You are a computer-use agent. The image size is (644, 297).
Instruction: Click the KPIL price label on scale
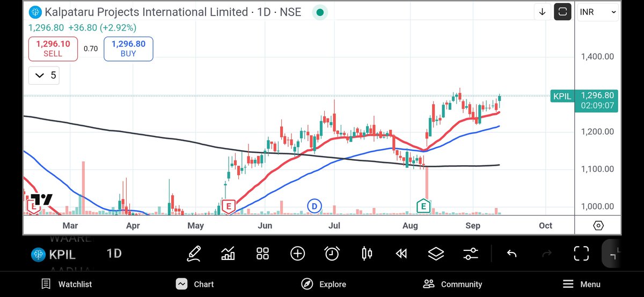pyautogui.click(x=562, y=96)
